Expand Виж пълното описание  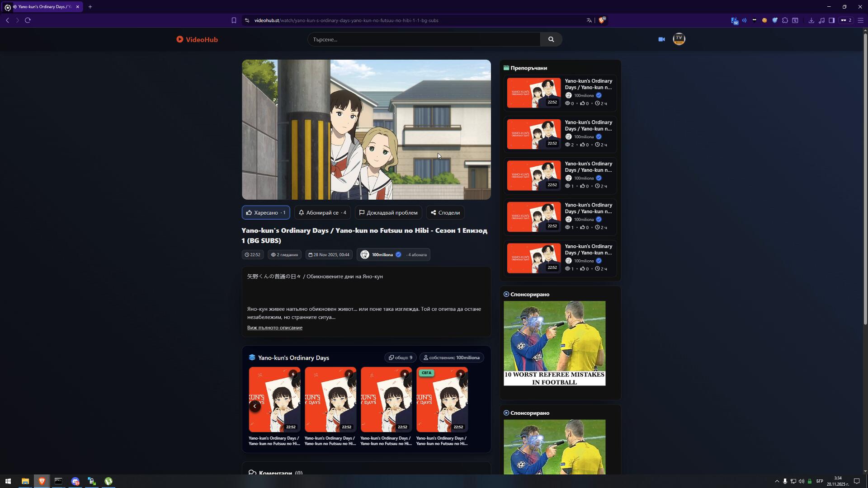tap(274, 328)
